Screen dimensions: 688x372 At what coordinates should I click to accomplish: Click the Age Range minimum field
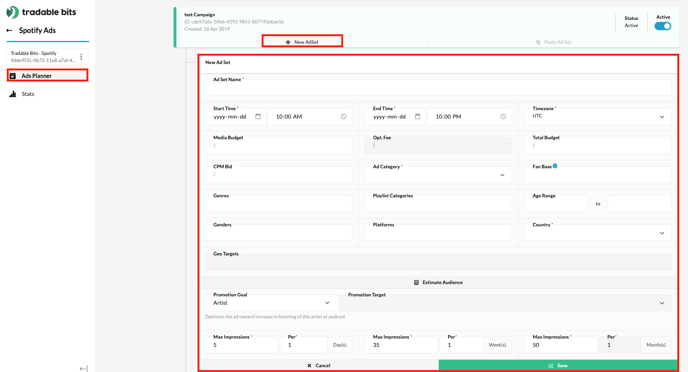point(556,204)
